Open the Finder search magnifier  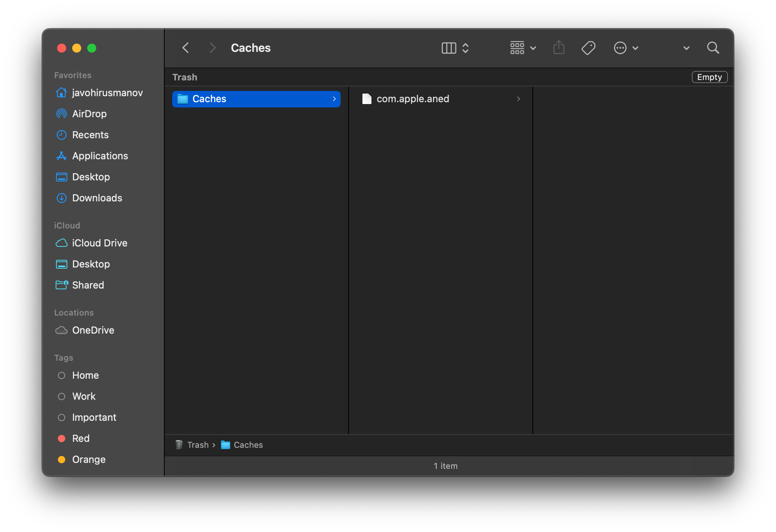tap(713, 48)
